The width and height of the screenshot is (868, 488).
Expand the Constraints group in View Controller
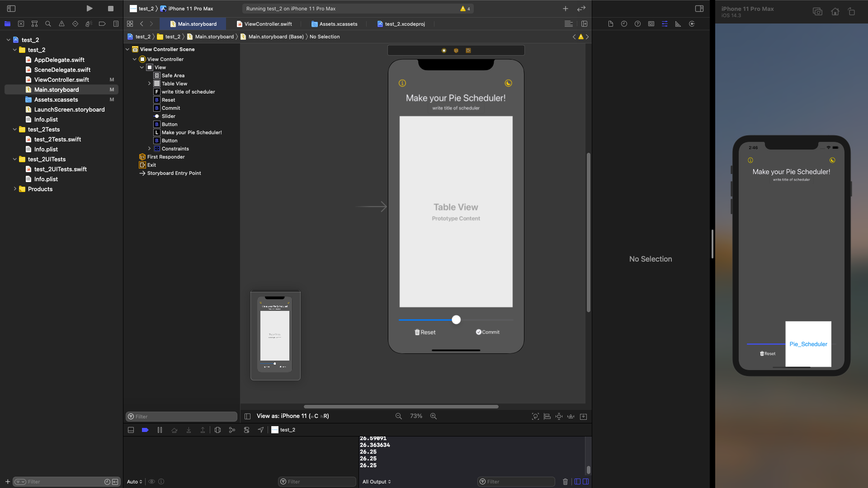tap(149, 148)
